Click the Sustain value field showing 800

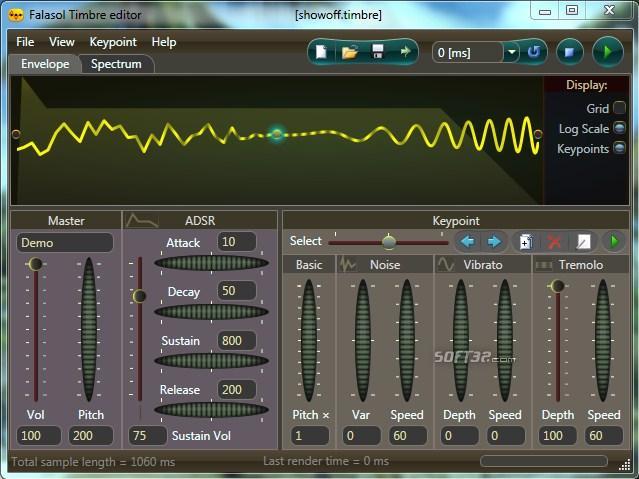(237, 340)
